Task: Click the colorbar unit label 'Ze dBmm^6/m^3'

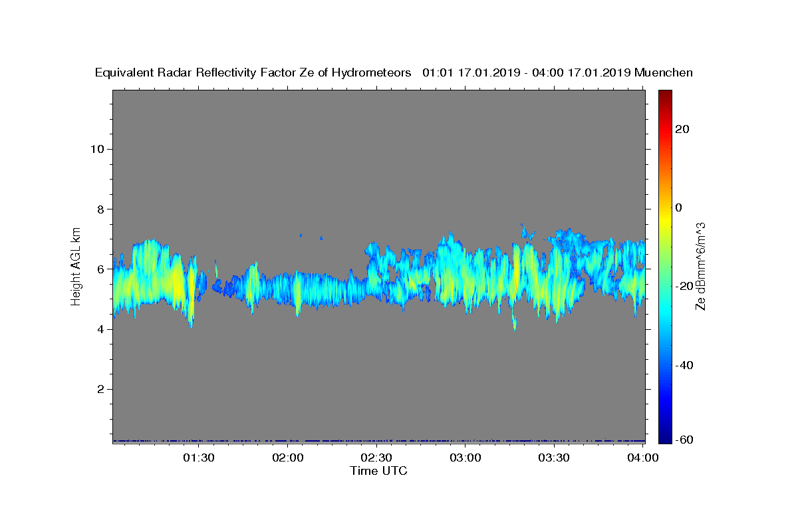Action: (x=700, y=266)
